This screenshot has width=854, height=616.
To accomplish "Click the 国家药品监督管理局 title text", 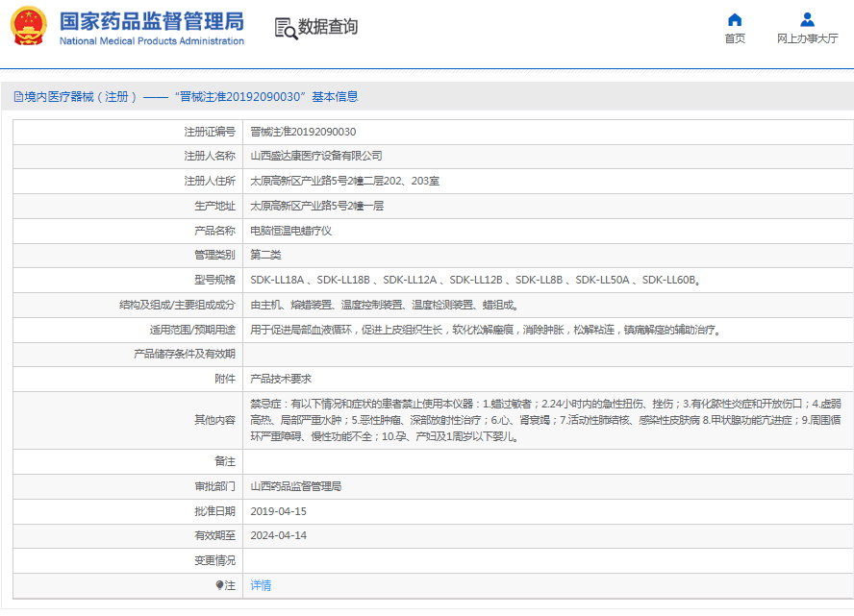I will point(151,21).
